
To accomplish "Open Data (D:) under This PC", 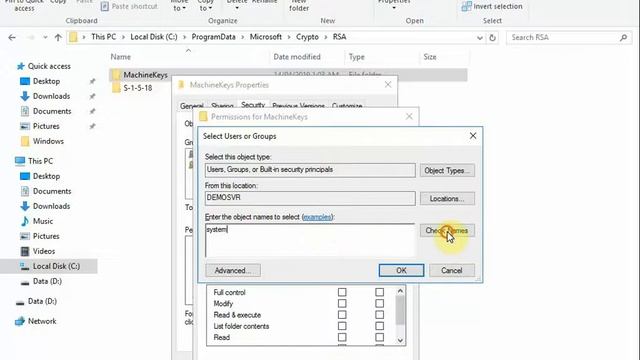I will click(47, 281).
